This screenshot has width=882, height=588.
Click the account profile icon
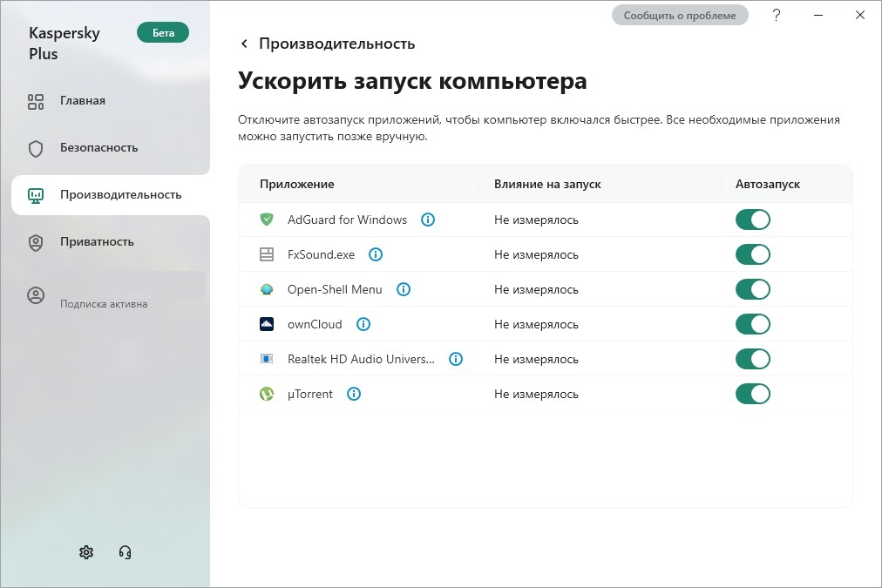[x=36, y=295]
